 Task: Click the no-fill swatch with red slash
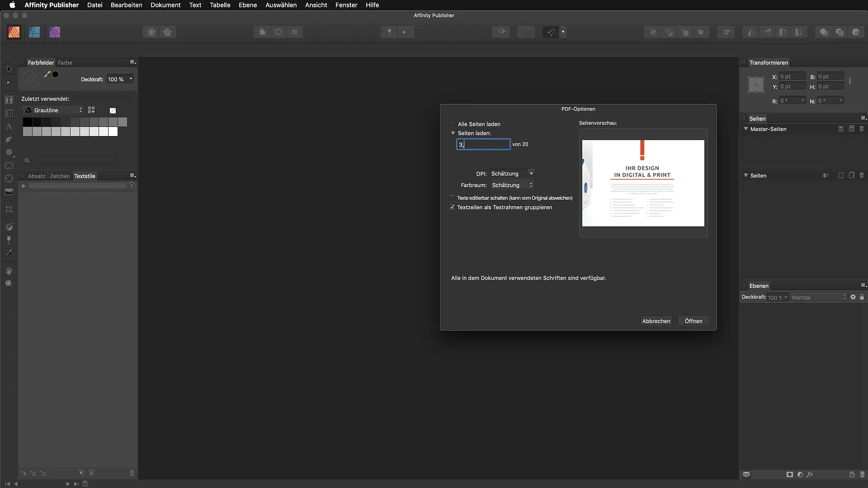113,110
